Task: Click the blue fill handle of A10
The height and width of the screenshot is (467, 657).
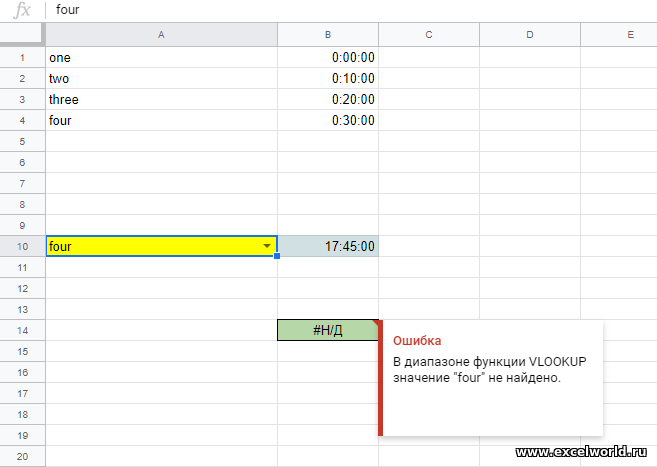Action: coord(277,256)
